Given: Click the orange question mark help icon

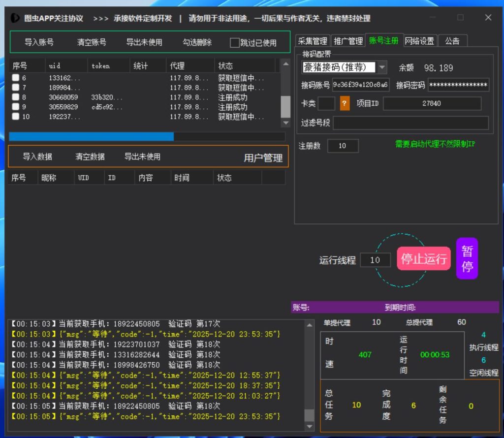Looking at the screenshot, I should (x=345, y=104).
